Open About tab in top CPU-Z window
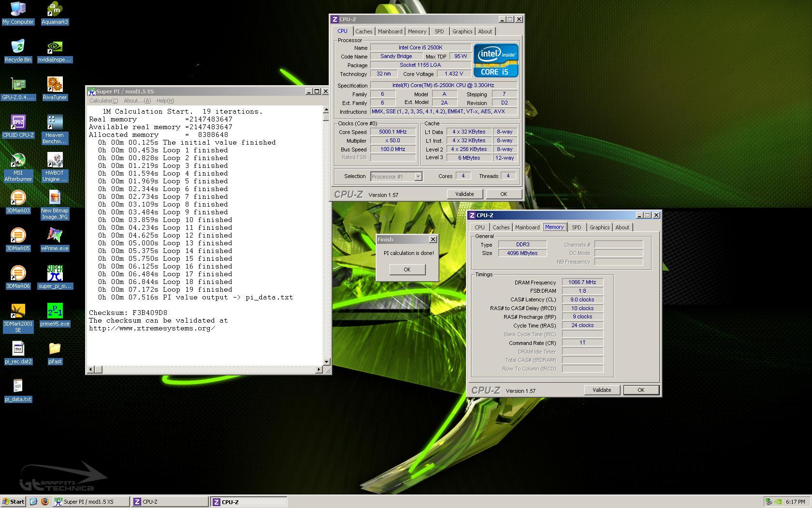The width and height of the screenshot is (812, 508). pyautogui.click(x=485, y=31)
